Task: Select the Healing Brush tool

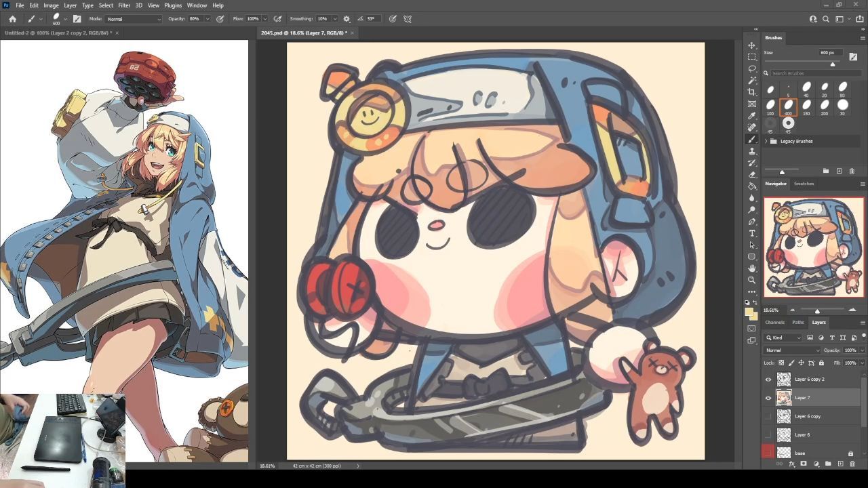Action: (751, 127)
